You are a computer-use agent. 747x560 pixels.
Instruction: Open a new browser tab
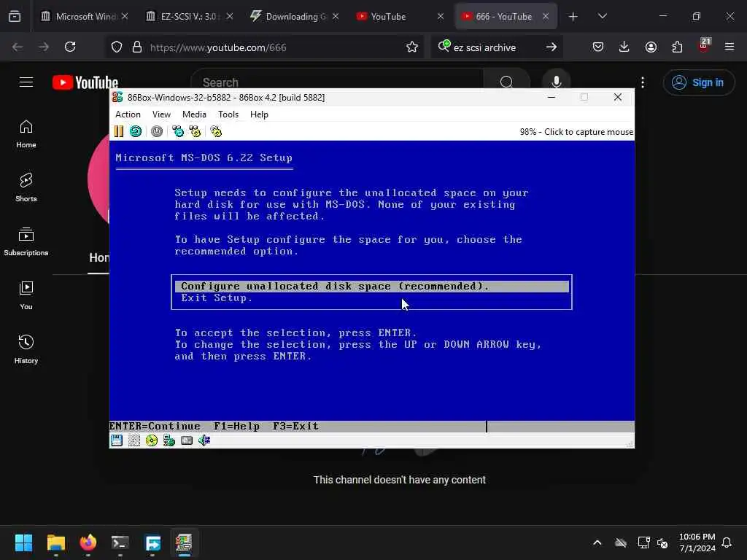tap(573, 17)
